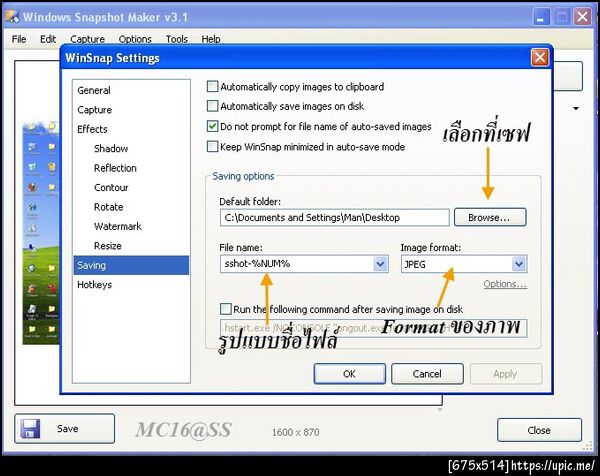The height and width of the screenshot is (476, 600).
Task: Open the File menu
Action: click(x=19, y=39)
